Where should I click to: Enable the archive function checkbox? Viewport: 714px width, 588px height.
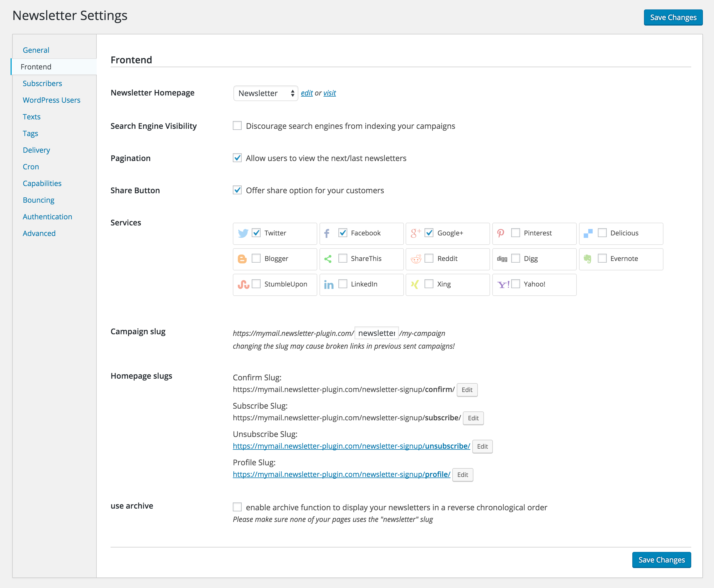click(237, 507)
